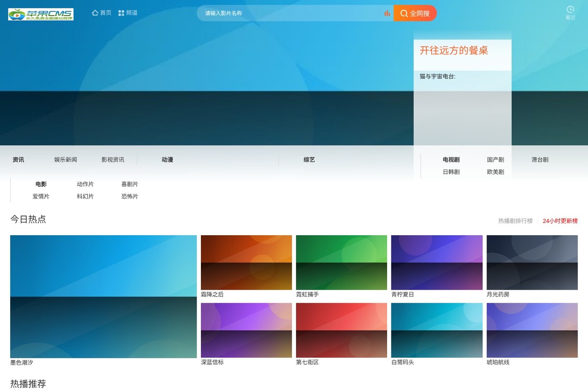
Task: Open the 电视剧 category
Action: 451,160
